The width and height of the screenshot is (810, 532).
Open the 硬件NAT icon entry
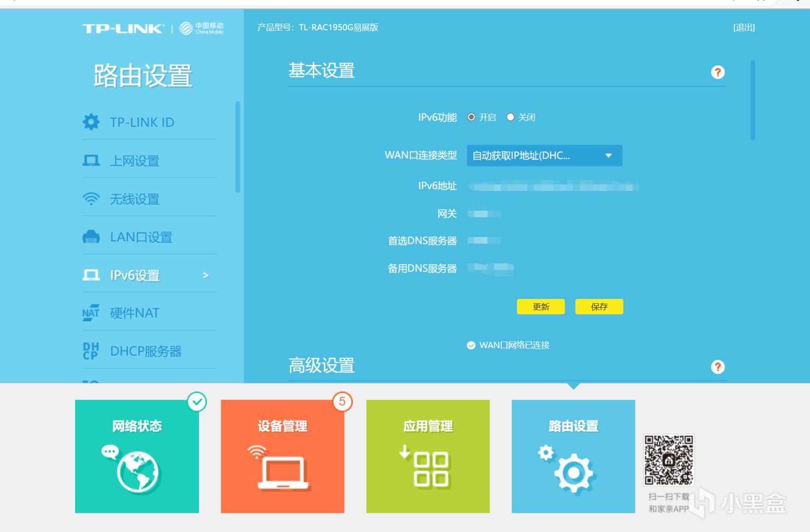coord(91,313)
